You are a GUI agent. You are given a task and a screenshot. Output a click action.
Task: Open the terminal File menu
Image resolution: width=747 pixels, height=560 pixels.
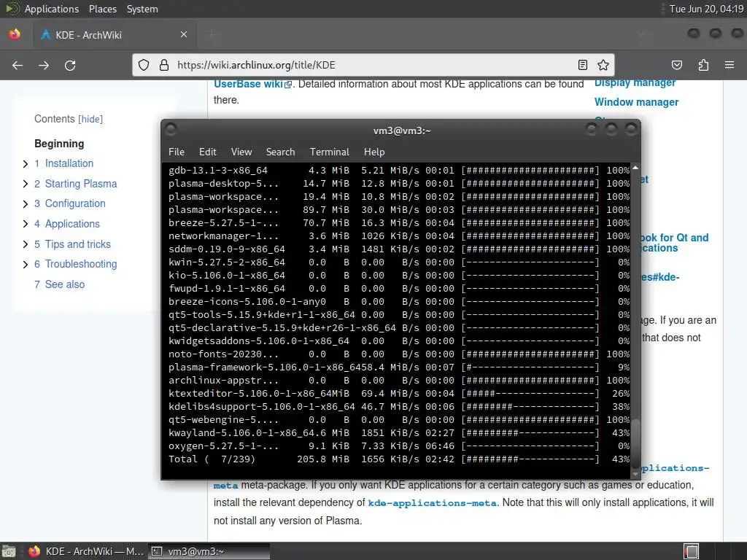tap(177, 152)
